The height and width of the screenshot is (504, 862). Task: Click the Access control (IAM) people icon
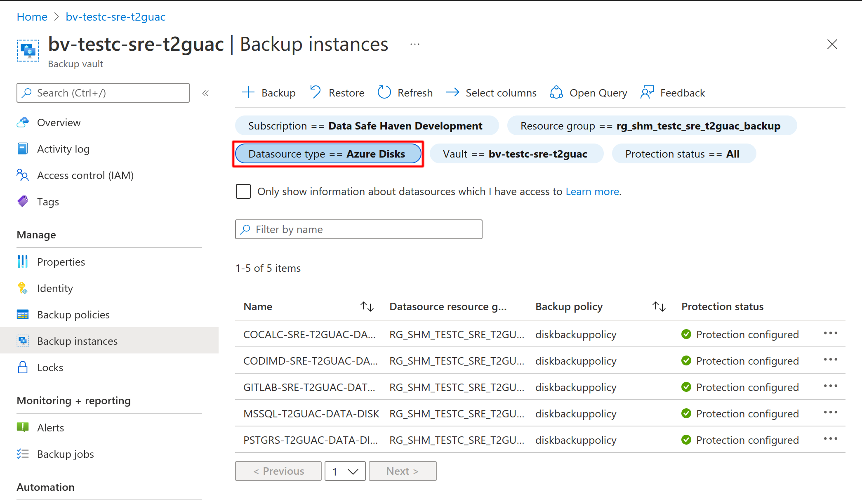(23, 175)
